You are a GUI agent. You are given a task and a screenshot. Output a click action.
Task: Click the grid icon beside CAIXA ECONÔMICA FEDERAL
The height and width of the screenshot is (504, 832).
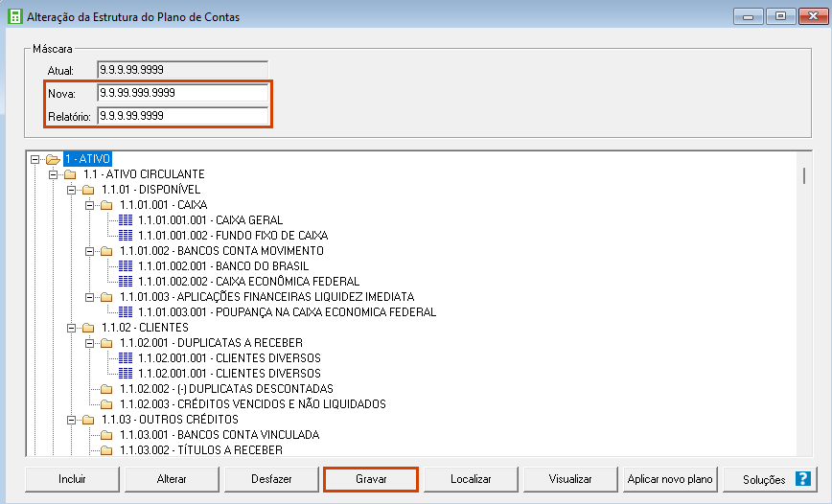click(x=126, y=282)
